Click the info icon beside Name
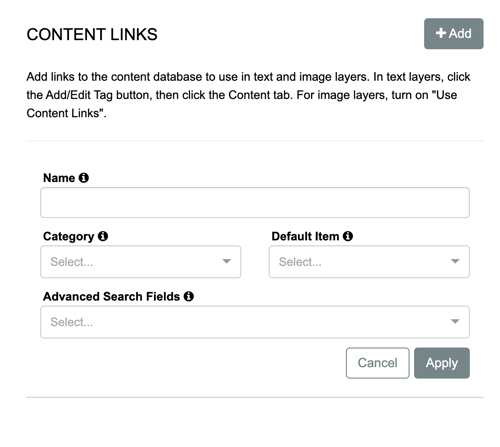 pos(84,178)
